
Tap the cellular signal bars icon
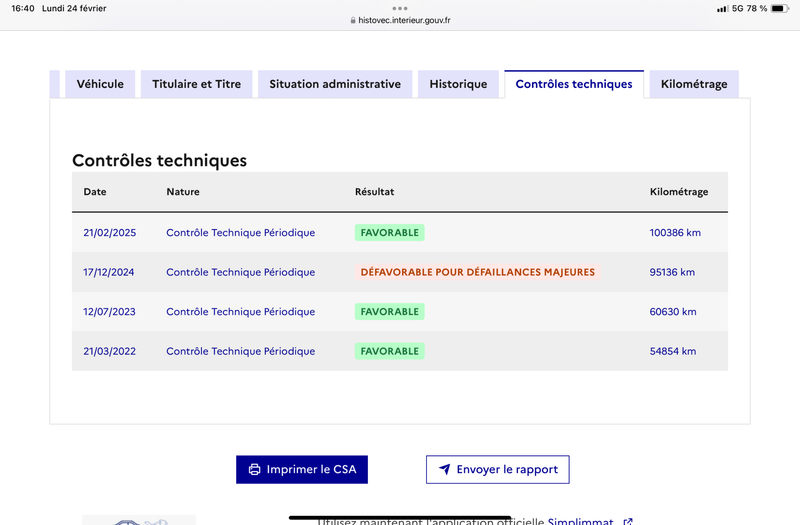[x=722, y=8]
